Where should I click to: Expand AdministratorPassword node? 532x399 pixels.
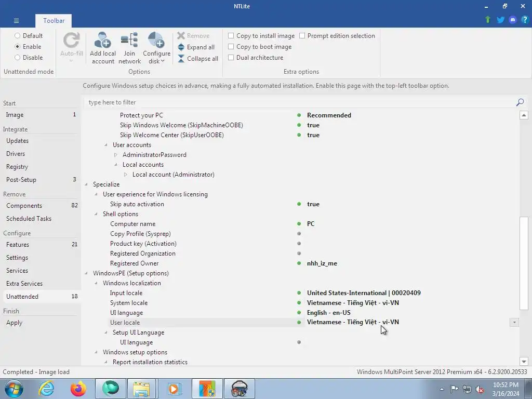tap(116, 155)
